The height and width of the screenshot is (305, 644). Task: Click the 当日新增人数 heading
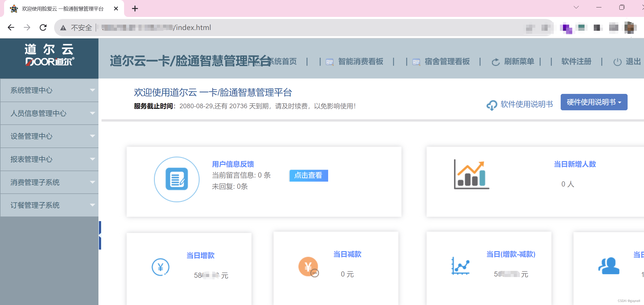tap(575, 164)
